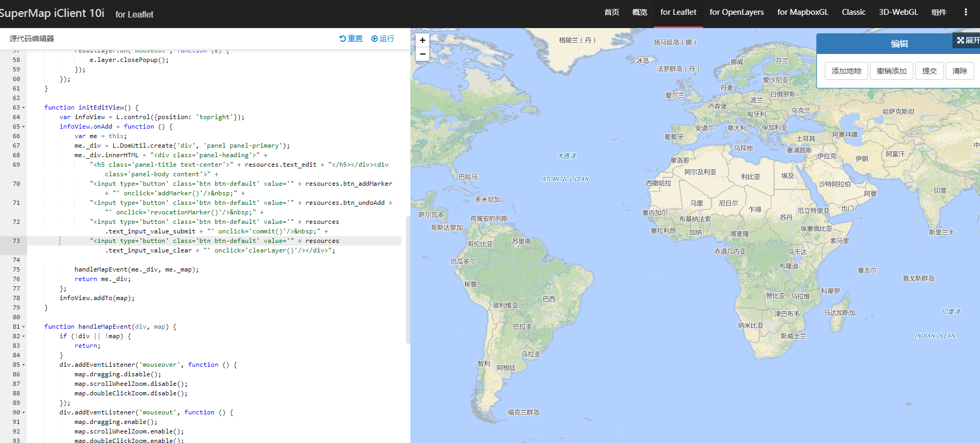This screenshot has width=980, height=443.
Task: Click 'return me._div;' code line
Action: click(x=102, y=279)
